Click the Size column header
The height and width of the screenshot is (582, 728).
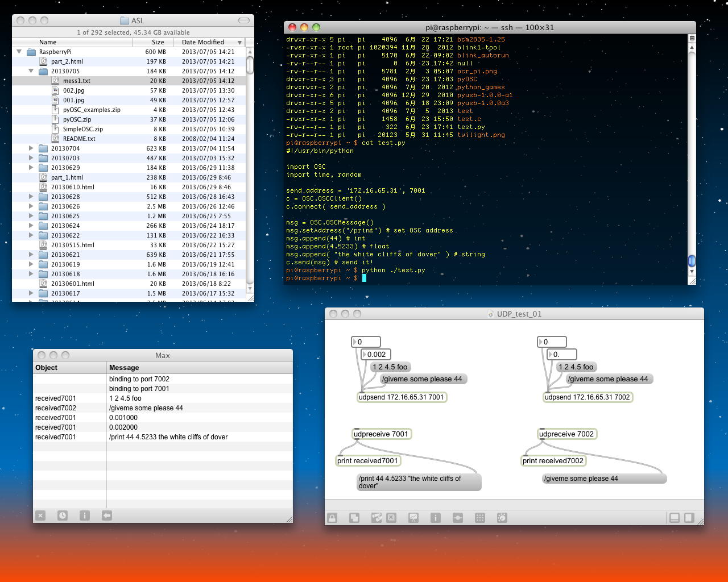click(x=158, y=42)
